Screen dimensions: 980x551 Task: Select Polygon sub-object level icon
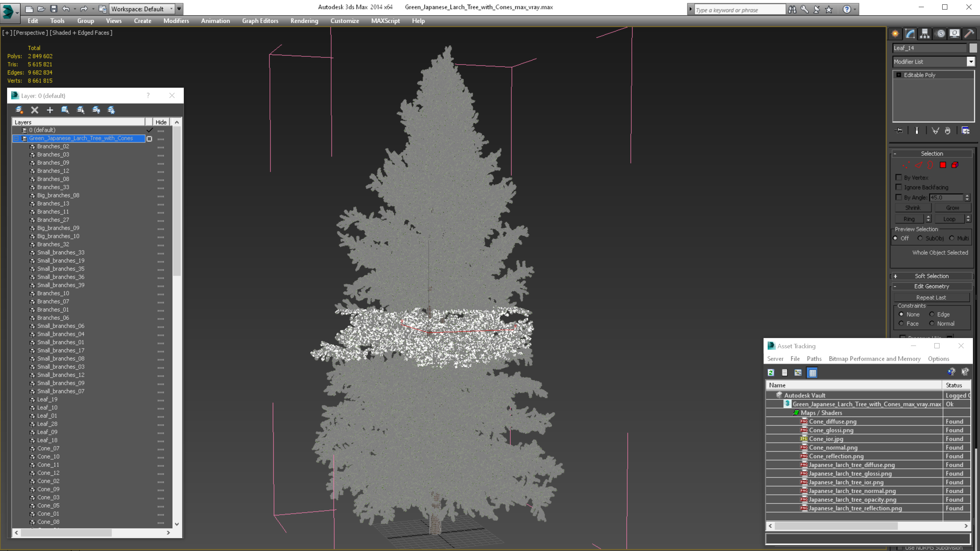[943, 165]
